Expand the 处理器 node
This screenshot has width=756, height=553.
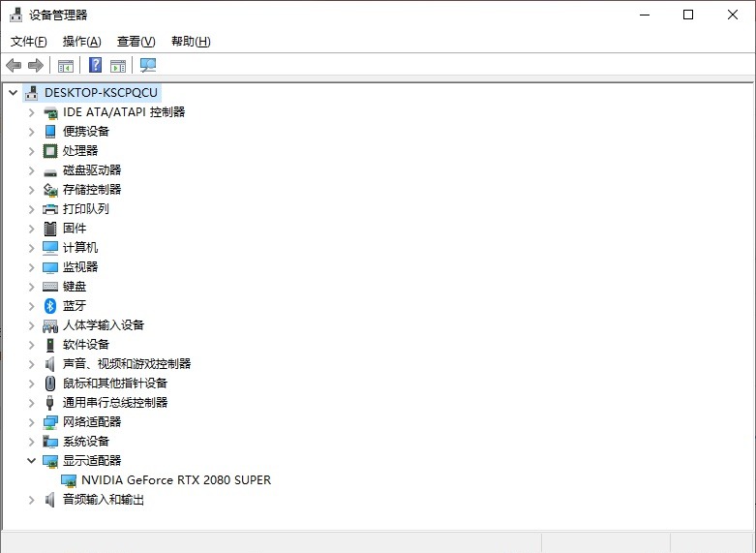click(x=32, y=151)
